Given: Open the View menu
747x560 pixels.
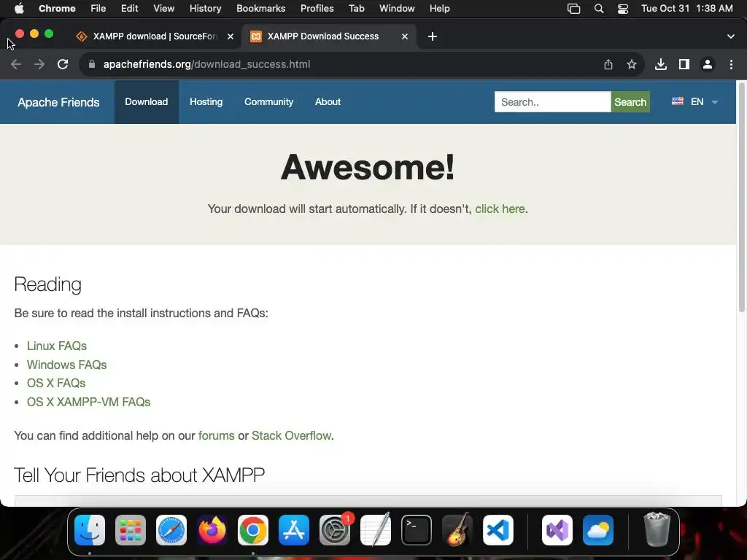Looking at the screenshot, I should [x=164, y=9].
